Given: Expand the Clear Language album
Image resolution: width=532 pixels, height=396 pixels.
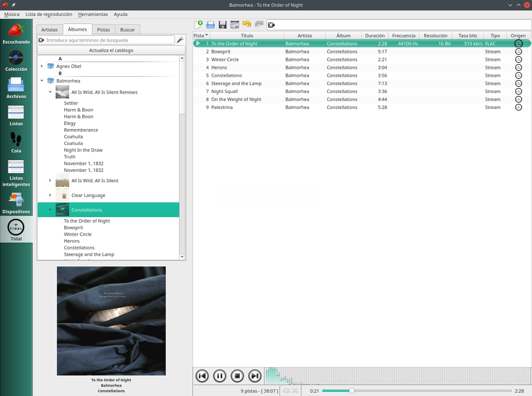Looking at the screenshot, I should (x=50, y=196).
